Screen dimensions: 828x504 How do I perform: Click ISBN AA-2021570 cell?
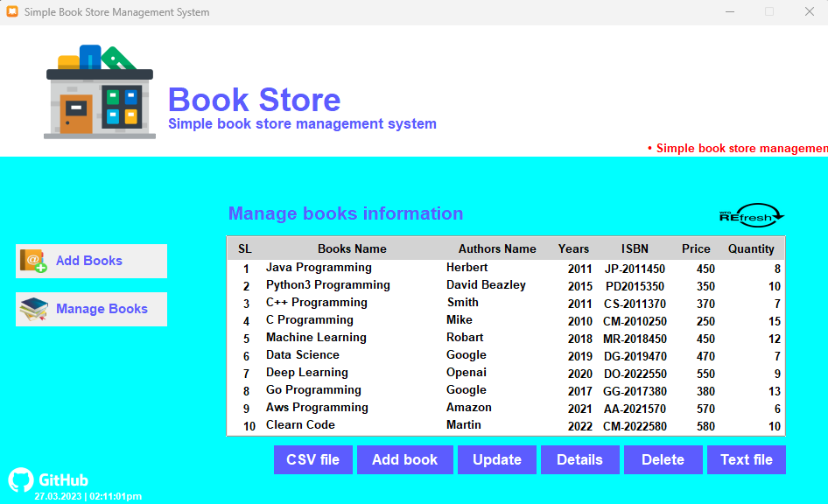[635, 409]
